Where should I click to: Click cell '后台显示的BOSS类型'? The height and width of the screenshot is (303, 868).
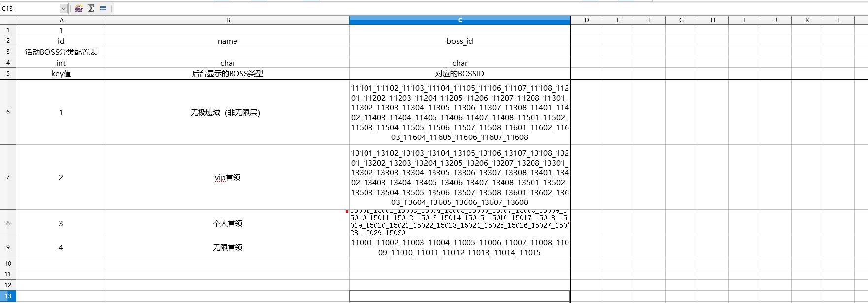click(x=228, y=73)
